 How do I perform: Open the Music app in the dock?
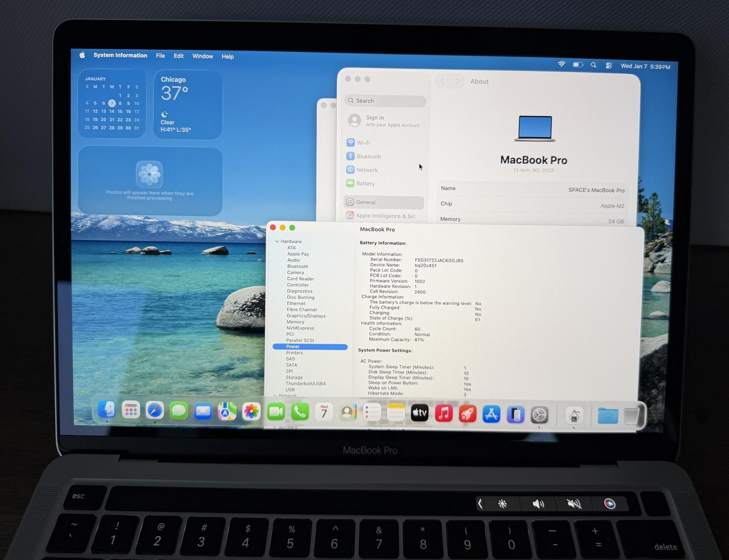(x=443, y=413)
